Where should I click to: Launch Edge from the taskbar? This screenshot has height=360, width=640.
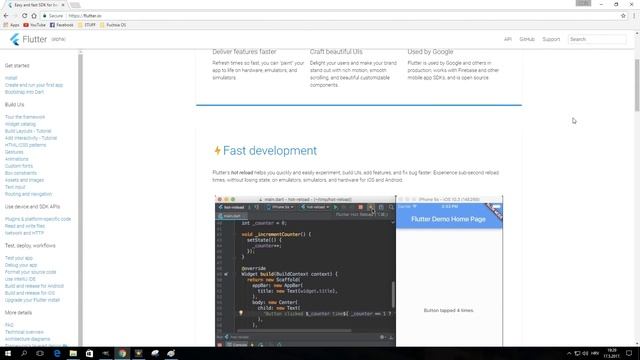pyautogui.click(x=57, y=353)
